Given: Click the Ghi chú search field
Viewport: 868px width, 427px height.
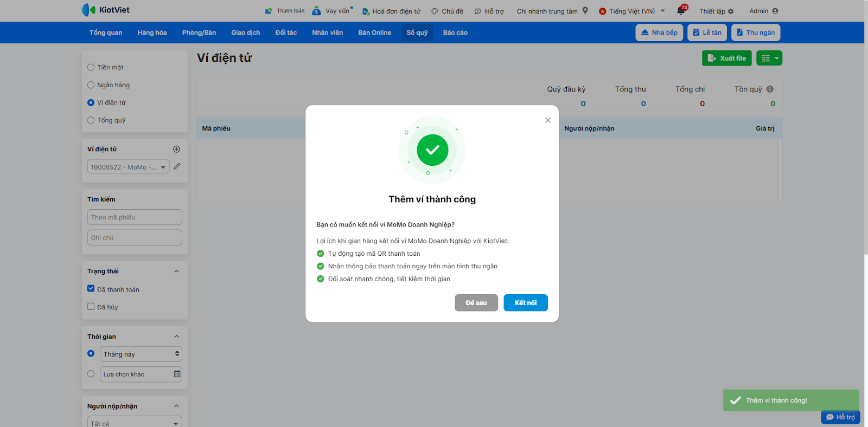Looking at the screenshot, I should (135, 237).
